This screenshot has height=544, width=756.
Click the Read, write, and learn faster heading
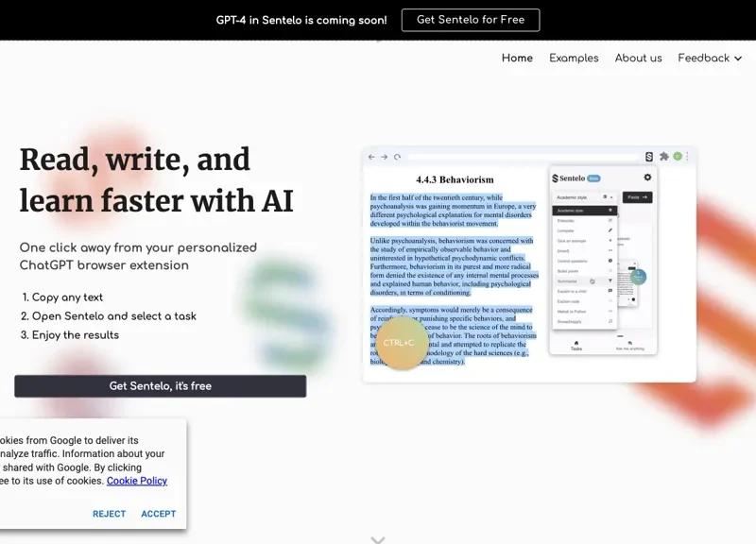(x=157, y=179)
